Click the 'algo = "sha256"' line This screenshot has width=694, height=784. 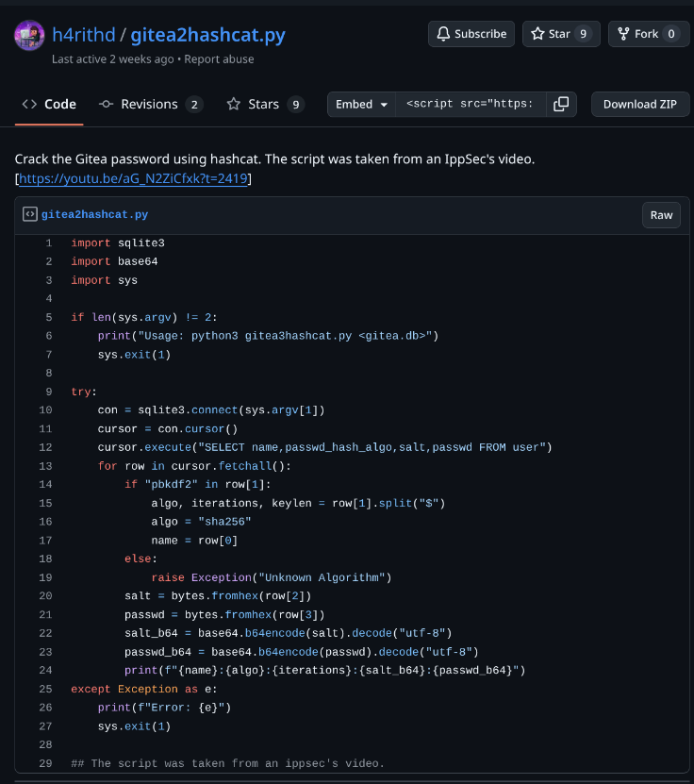click(202, 522)
